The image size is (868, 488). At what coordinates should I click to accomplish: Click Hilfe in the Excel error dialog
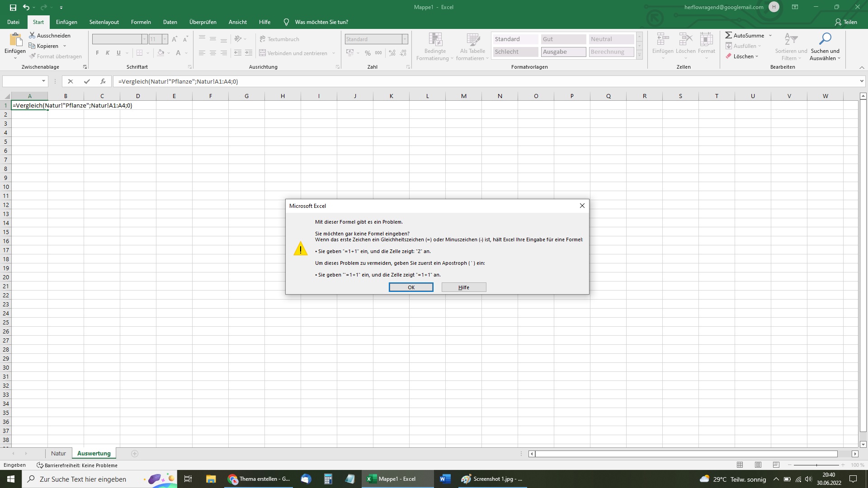[464, 287]
